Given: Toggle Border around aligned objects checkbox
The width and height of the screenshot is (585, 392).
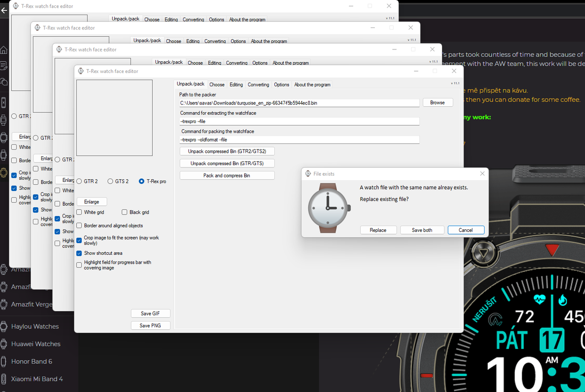Looking at the screenshot, I should (x=79, y=226).
